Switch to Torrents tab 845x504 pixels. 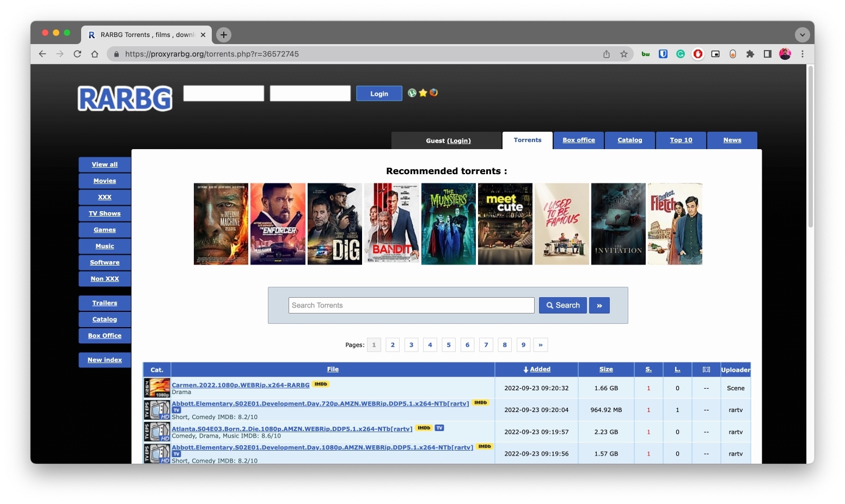pyautogui.click(x=528, y=140)
